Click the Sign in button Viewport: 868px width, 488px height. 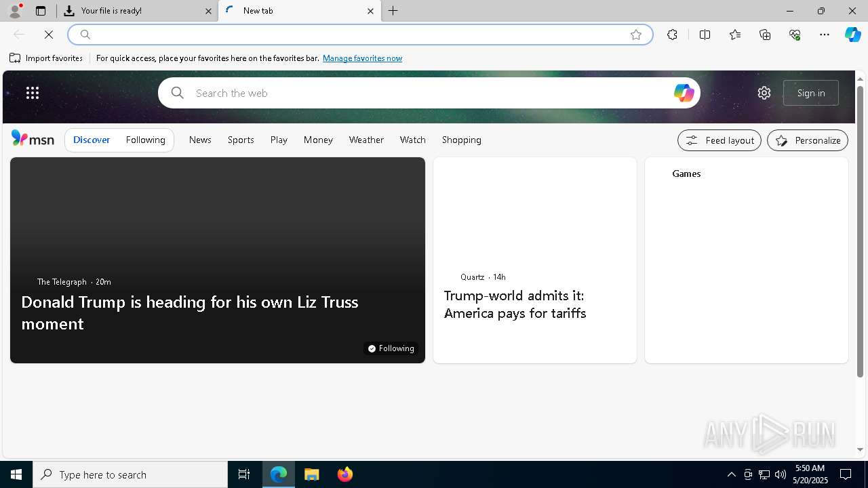(811, 93)
